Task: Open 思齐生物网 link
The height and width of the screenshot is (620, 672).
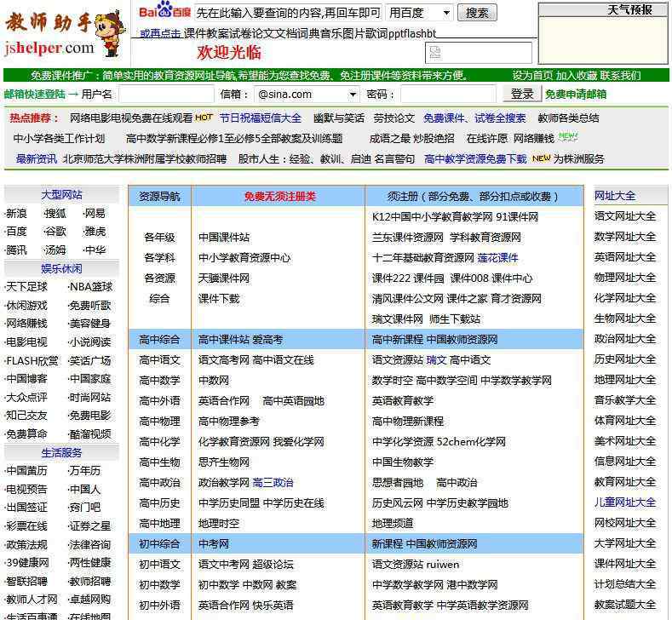Action: pos(224,462)
